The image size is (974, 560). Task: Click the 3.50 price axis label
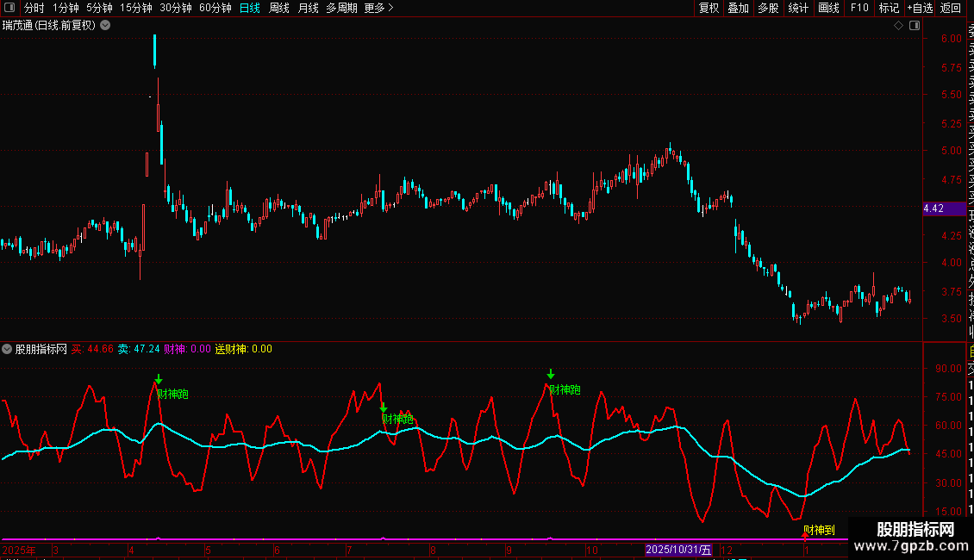point(951,319)
